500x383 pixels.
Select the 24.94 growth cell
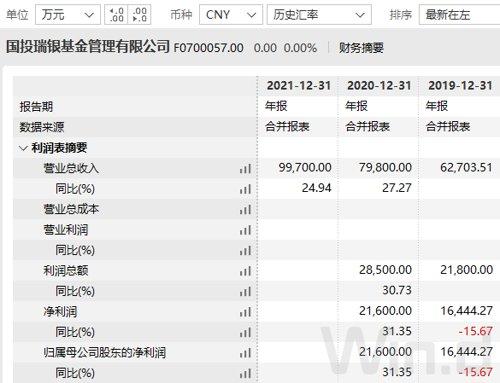(x=317, y=188)
